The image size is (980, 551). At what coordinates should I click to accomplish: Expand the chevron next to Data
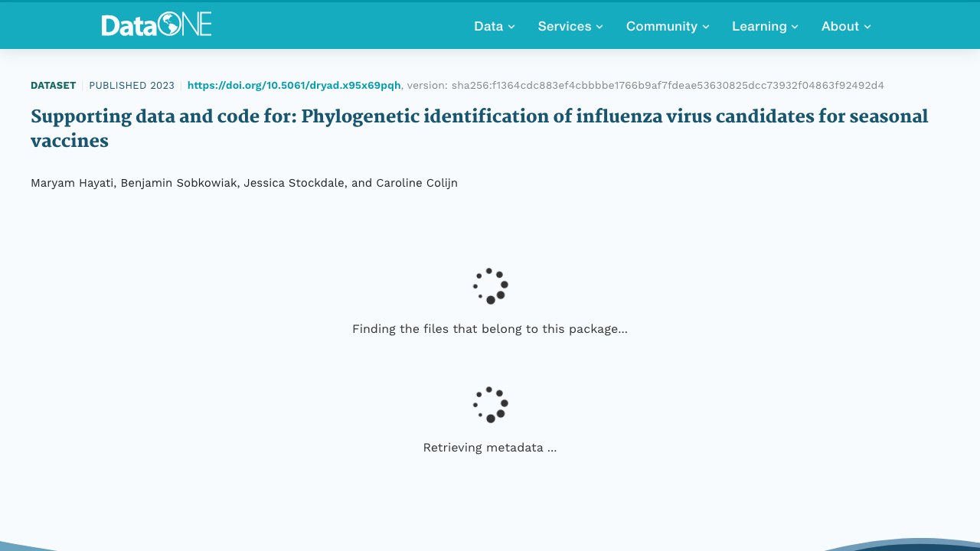tap(511, 27)
